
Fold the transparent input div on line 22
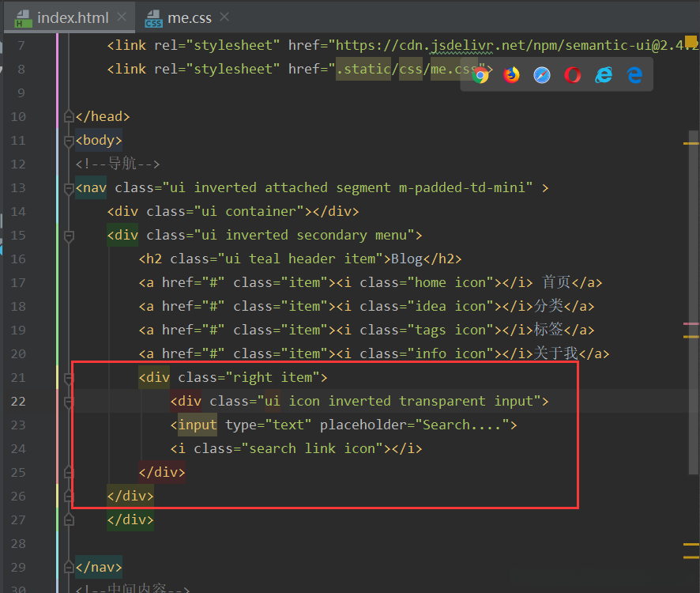tap(70, 402)
